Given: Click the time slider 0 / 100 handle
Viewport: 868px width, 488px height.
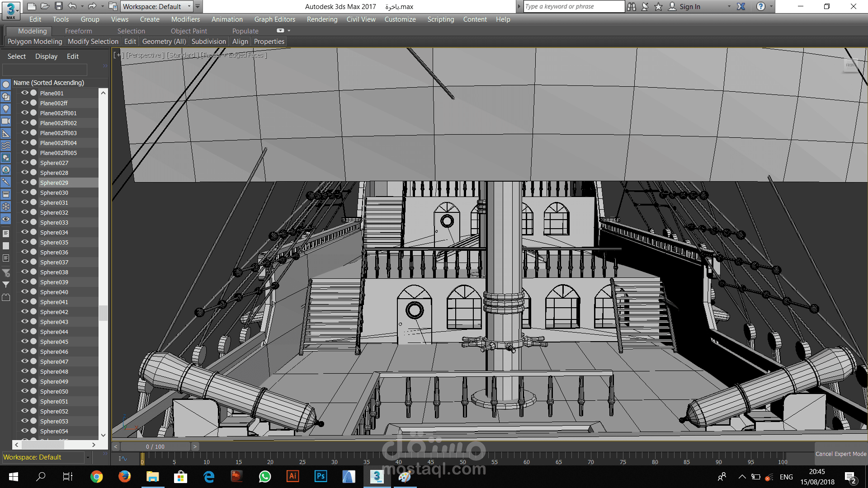Looking at the screenshot, I should 155,446.
